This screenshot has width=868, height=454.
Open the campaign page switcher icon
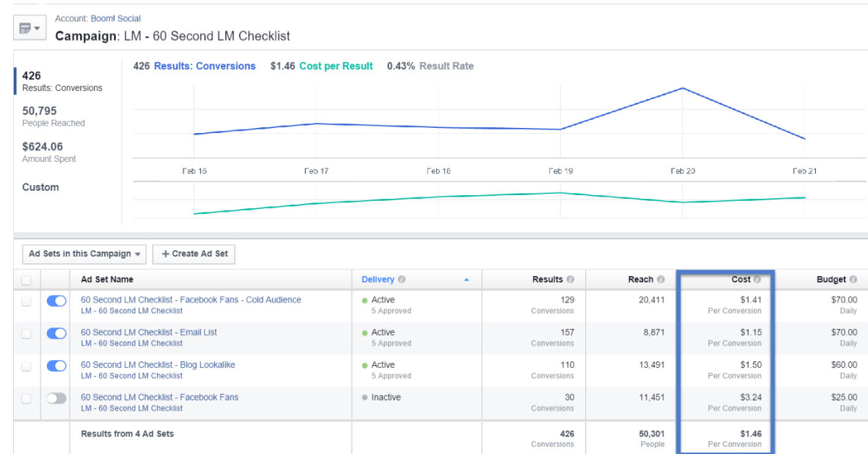[25, 27]
